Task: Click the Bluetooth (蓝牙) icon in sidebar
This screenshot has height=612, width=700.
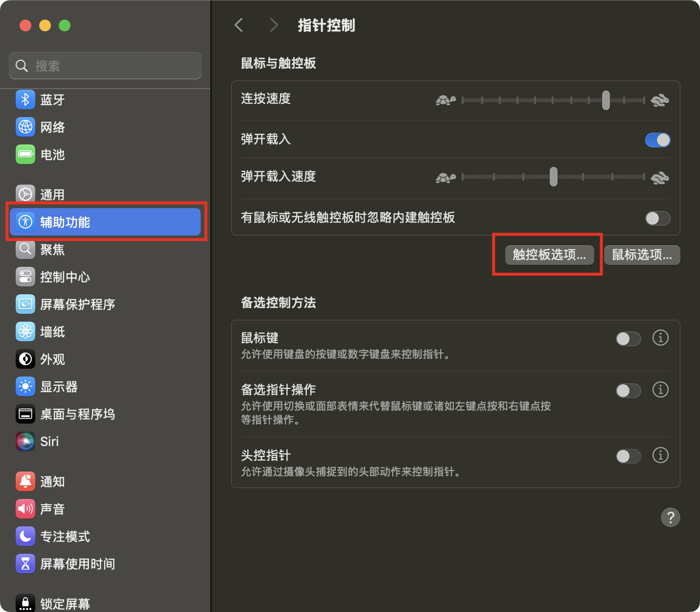Action: [25, 100]
